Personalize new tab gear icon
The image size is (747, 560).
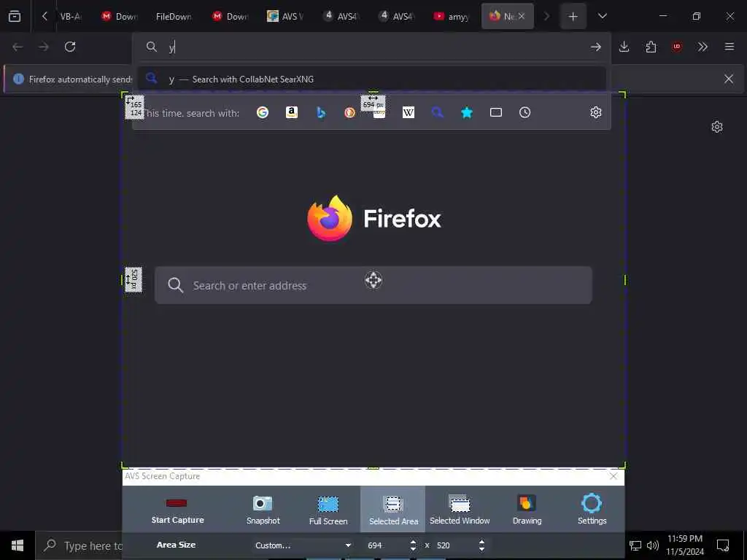click(x=717, y=127)
